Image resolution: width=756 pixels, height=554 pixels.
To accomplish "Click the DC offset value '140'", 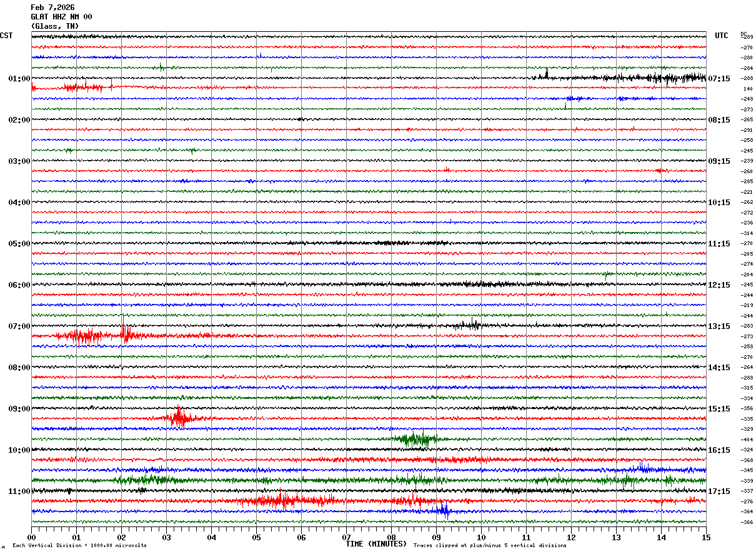I will click(x=748, y=89).
